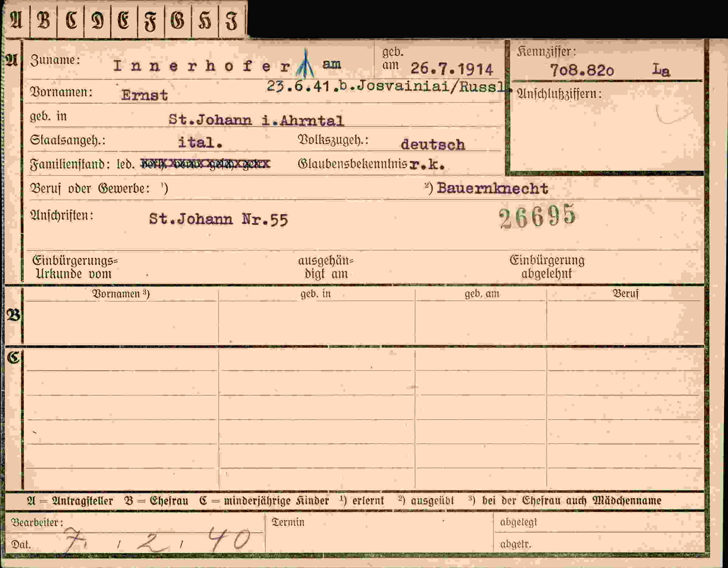The image size is (728, 568).
Task: Click the citizenship value "ital."
Action: click(x=200, y=143)
